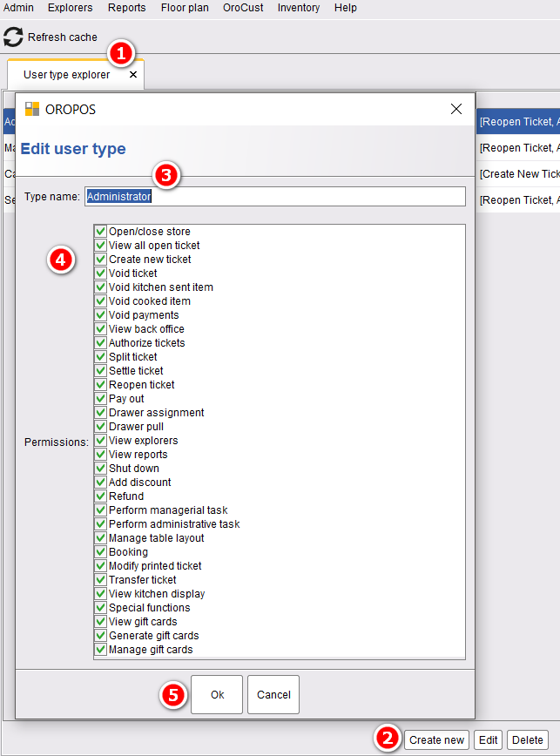Uncheck Special functions checkbox
This screenshot has width=560, height=756.
100,608
